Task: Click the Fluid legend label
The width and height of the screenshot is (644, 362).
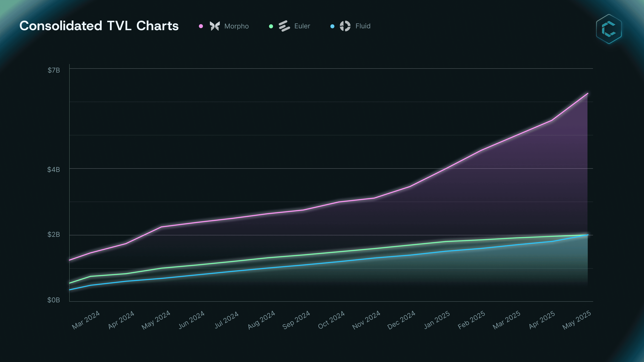Action: pos(363,26)
